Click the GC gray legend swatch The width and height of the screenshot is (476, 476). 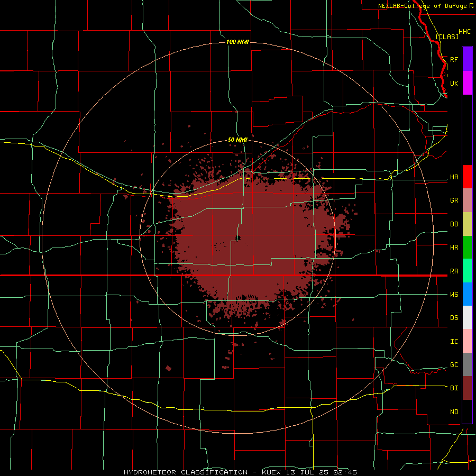[x=467, y=364]
